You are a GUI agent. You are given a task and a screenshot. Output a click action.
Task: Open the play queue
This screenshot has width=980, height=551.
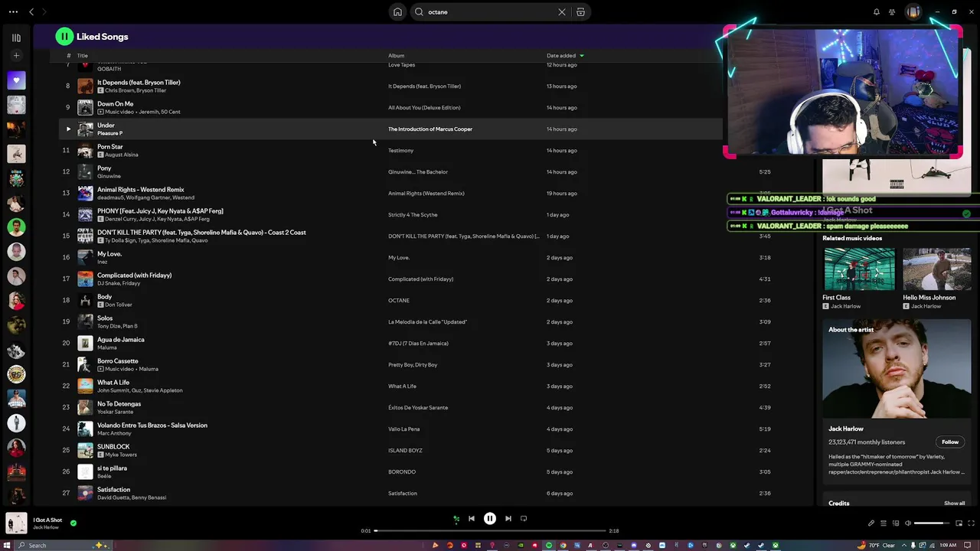coord(883,523)
